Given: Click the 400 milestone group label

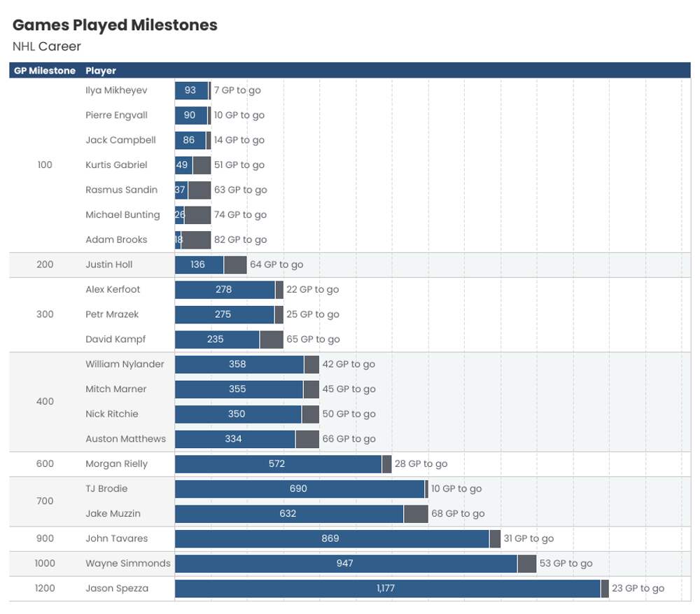Looking at the screenshot, I should tap(45, 401).
